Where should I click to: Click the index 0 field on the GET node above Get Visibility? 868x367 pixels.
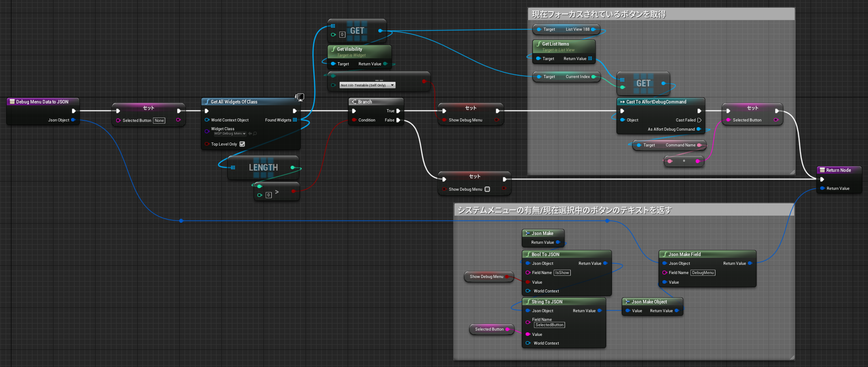click(342, 35)
